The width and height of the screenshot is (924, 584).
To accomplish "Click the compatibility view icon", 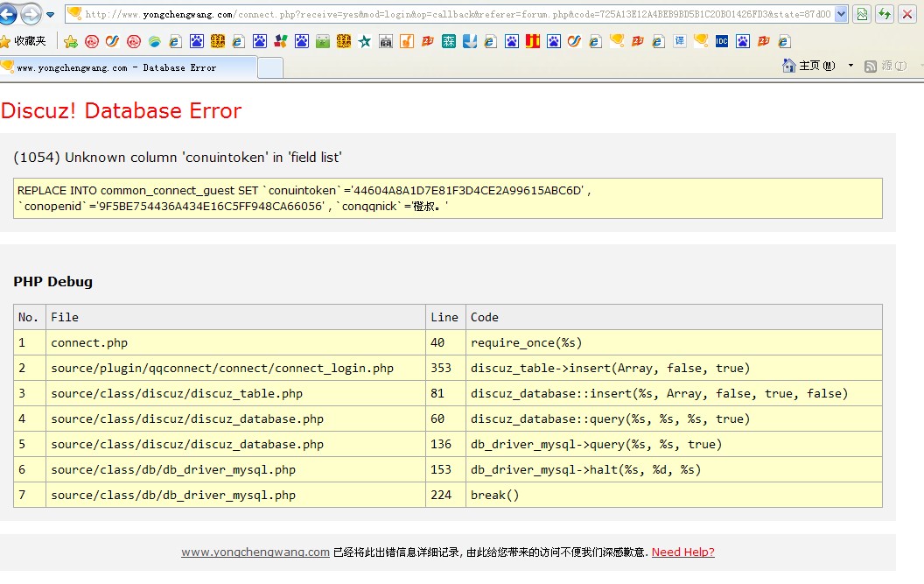I will click(x=863, y=14).
